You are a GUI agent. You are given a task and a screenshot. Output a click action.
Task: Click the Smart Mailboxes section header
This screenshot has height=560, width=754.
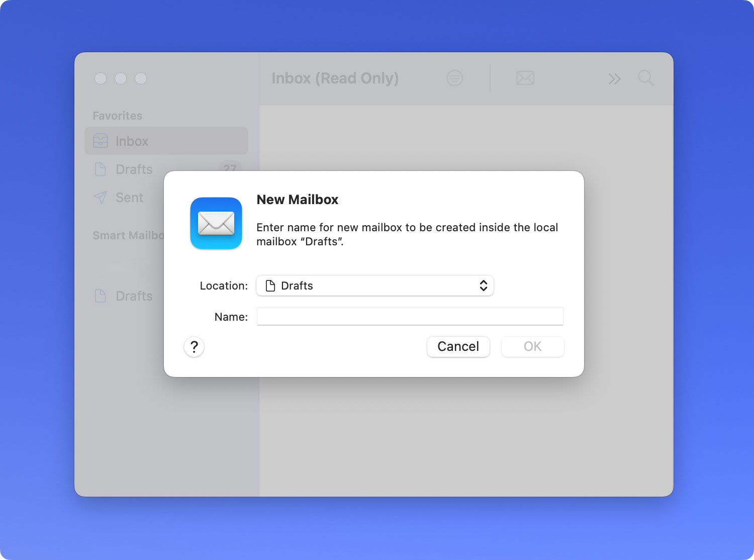click(129, 235)
